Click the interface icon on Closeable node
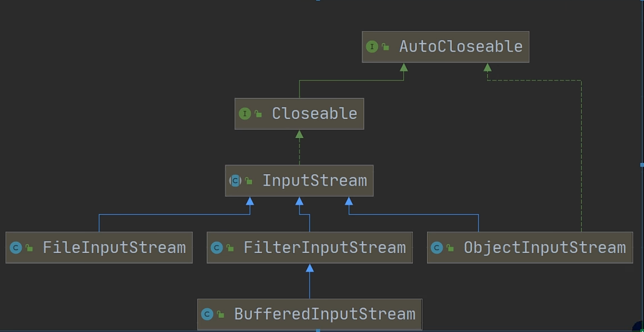The height and width of the screenshot is (332, 644). click(244, 114)
